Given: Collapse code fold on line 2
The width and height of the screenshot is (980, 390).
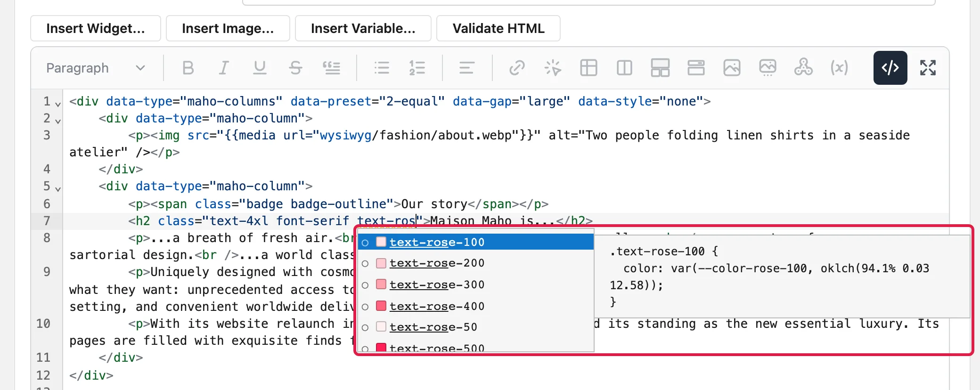Looking at the screenshot, I should pyautogui.click(x=58, y=121).
